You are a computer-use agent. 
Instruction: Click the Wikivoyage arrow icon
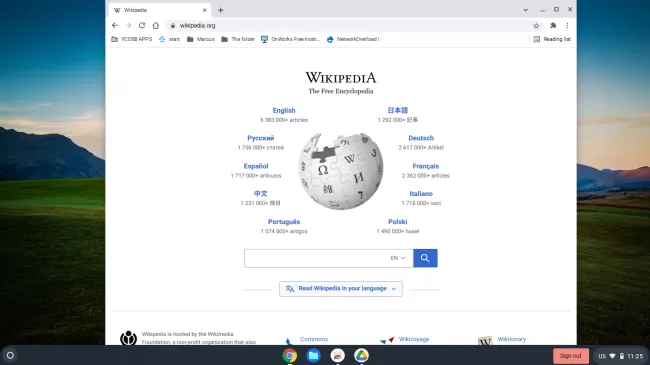(387, 341)
